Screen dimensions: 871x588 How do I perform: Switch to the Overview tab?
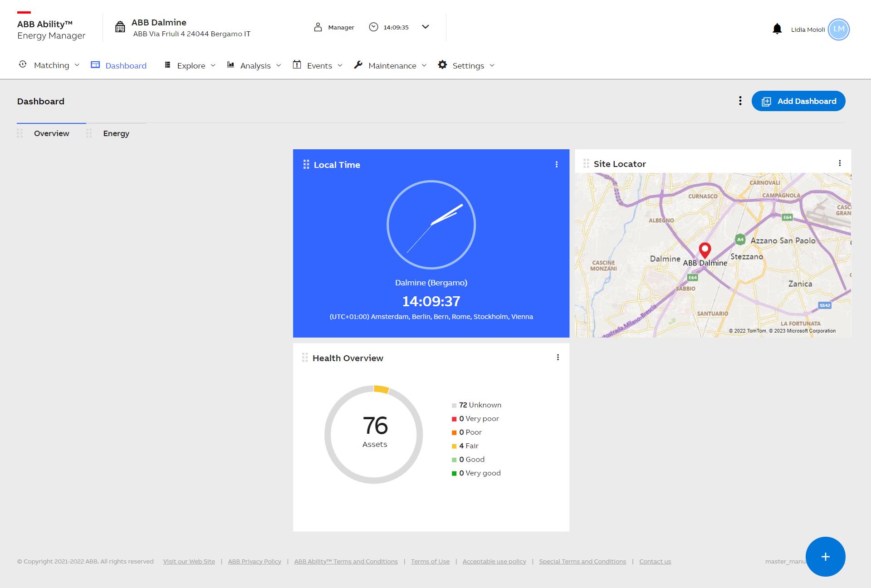51,133
